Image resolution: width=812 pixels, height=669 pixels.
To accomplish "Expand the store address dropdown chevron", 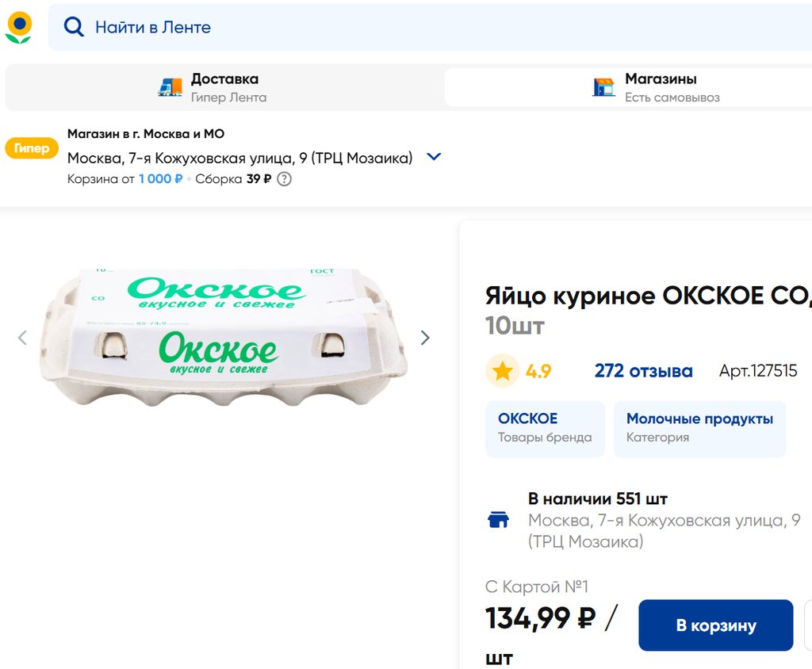I will point(434,157).
